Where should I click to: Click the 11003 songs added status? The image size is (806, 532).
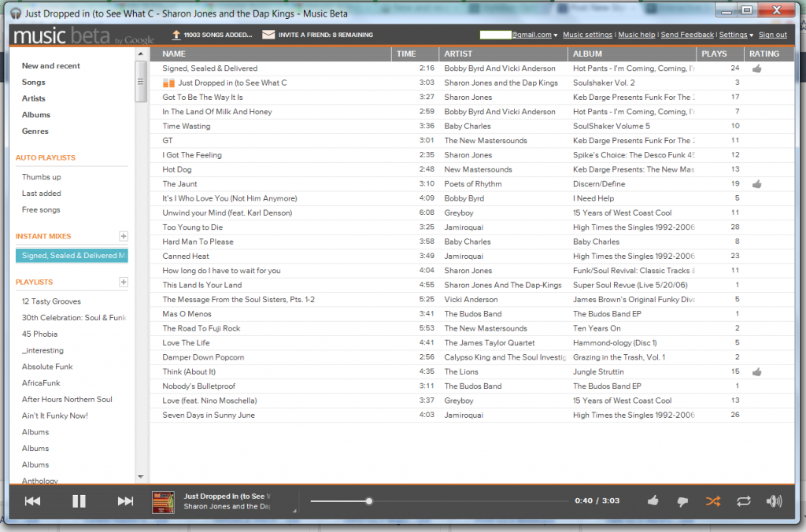[x=218, y=35]
